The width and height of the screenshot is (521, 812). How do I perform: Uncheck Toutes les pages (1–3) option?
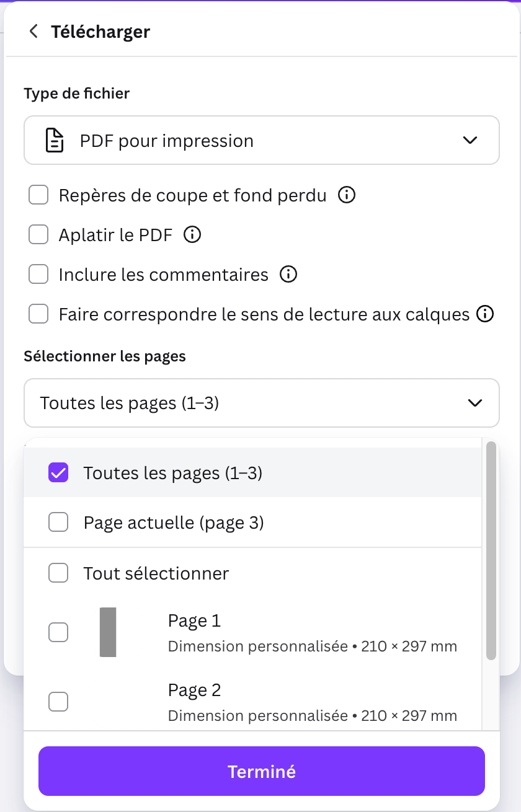click(x=58, y=473)
